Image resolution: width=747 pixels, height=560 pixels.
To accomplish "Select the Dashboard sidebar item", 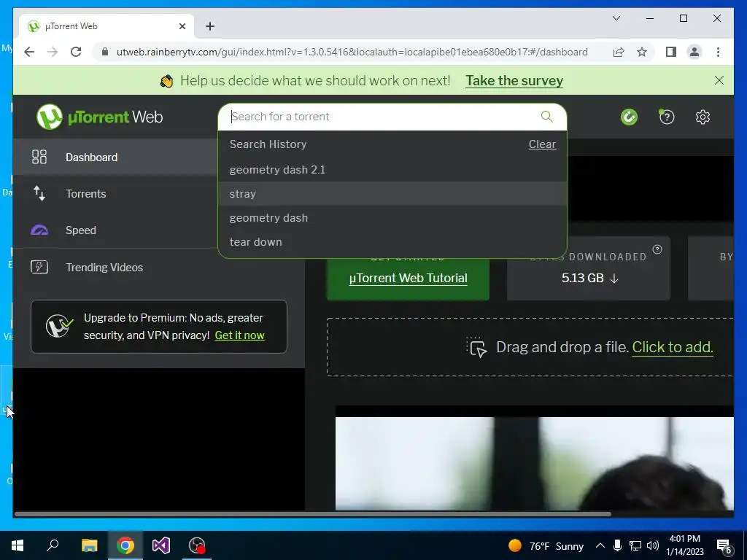I will (x=115, y=157).
